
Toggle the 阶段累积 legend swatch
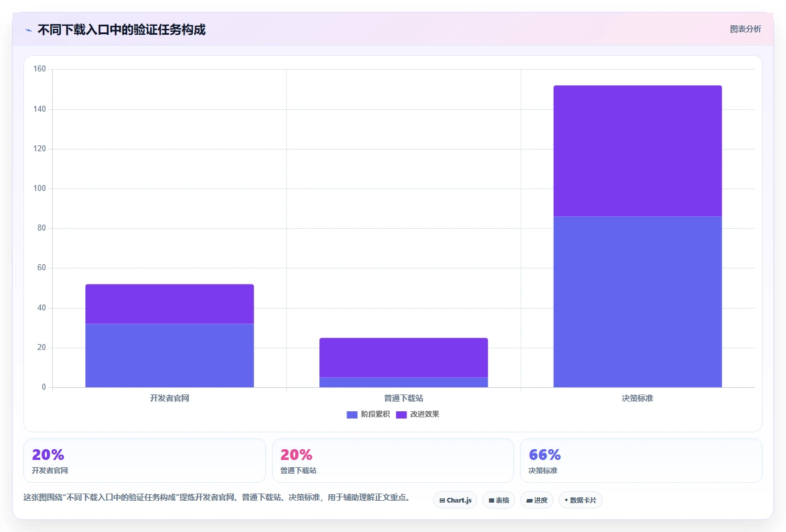coord(352,415)
